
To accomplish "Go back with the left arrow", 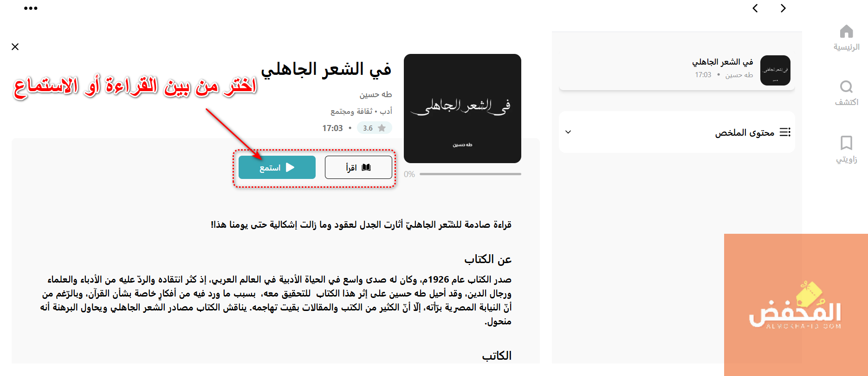I will (x=755, y=8).
